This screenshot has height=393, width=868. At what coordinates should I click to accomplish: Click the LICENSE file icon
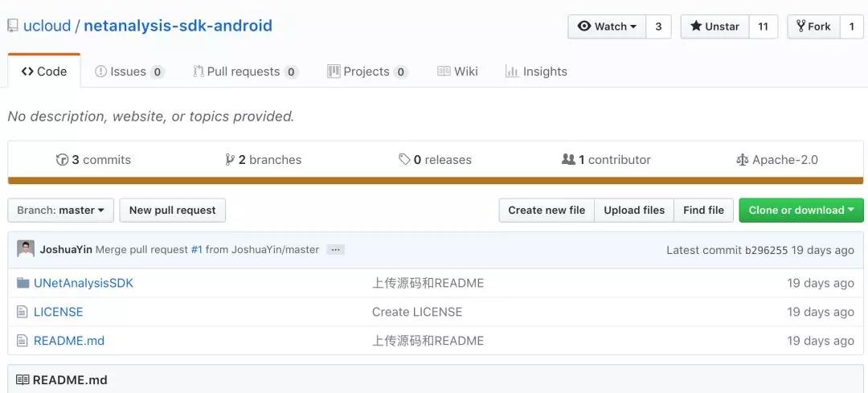coord(23,312)
